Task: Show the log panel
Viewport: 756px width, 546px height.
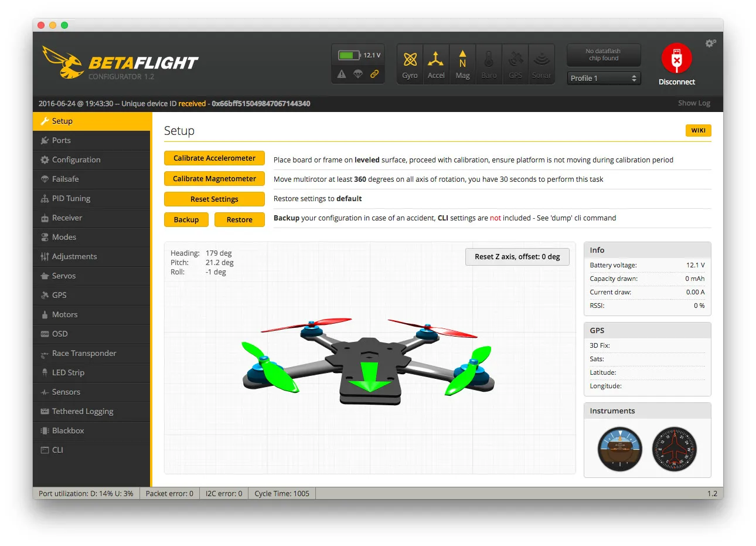Action: pos(693,103)
